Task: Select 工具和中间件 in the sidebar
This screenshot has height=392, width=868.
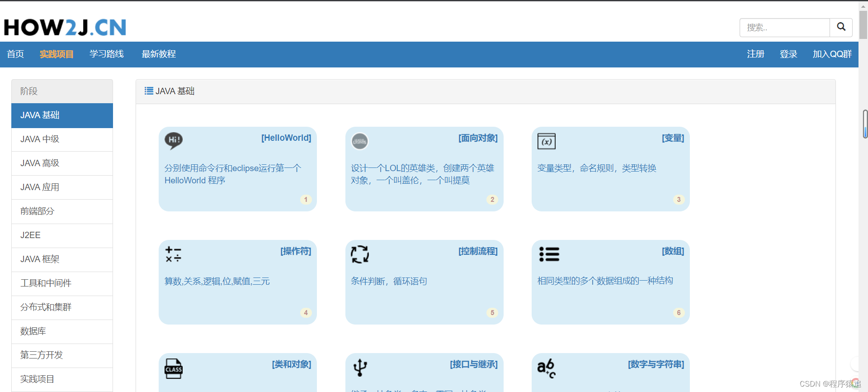Action: pos(62,283)
